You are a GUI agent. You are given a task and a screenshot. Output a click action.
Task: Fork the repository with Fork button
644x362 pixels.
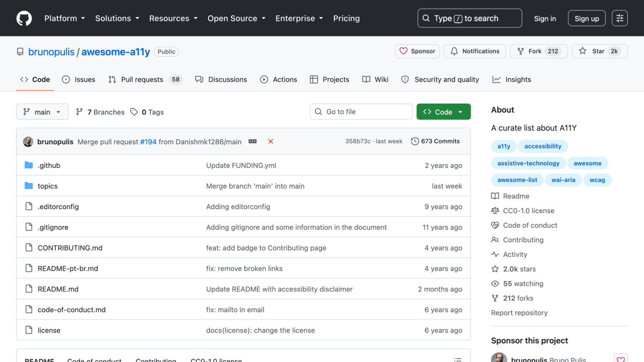tap(539, 51)
